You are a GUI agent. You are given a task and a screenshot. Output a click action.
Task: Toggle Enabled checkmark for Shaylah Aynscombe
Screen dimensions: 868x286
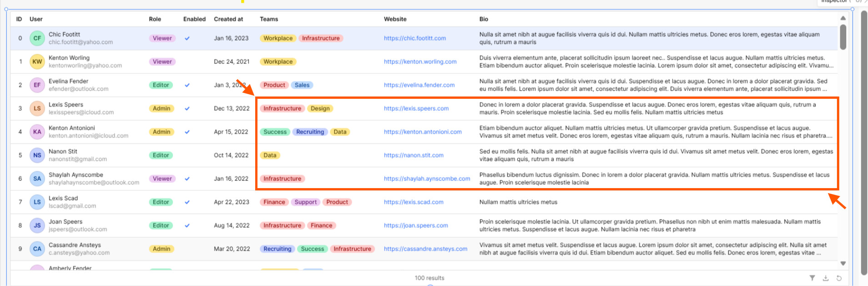(x=187, y=179)
